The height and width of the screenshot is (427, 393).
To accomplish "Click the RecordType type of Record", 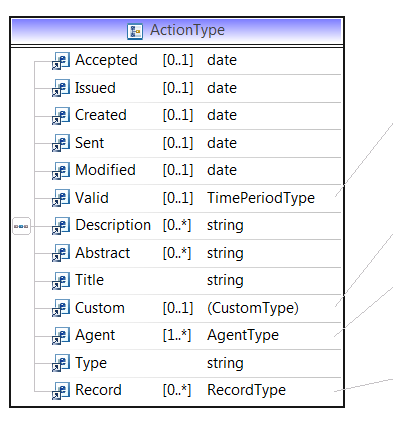I will coord(246,390).
